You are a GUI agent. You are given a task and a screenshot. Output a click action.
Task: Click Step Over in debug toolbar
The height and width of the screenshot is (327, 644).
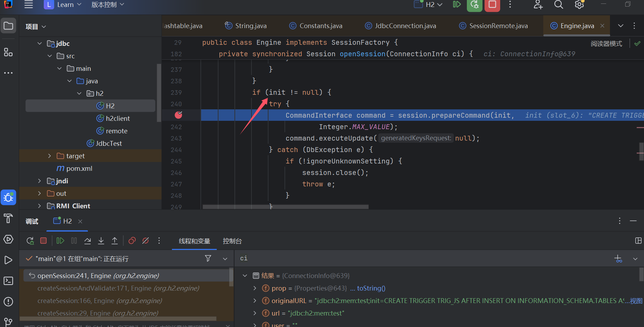click(x=88, y=241)
